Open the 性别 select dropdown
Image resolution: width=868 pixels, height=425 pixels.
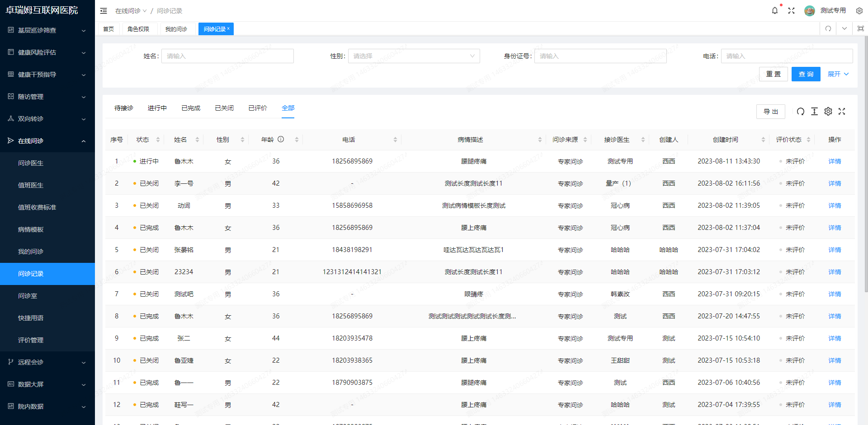tap(414, 56)
